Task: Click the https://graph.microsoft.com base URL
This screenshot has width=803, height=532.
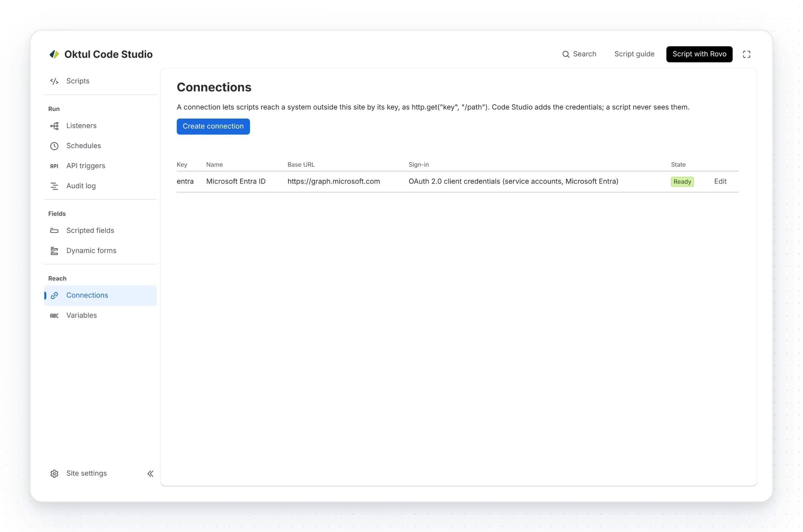Action: (334, 181)
